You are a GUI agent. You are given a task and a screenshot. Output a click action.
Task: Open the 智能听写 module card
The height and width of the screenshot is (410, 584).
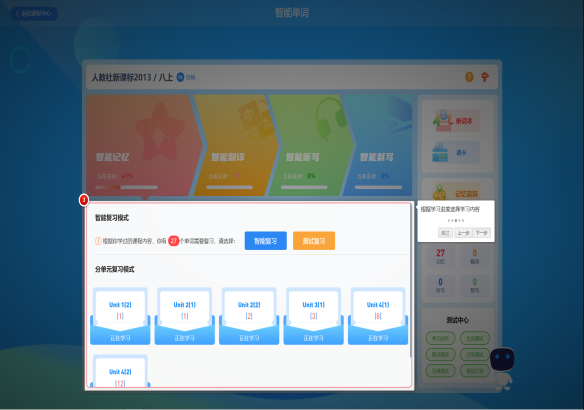click(311, 145)
